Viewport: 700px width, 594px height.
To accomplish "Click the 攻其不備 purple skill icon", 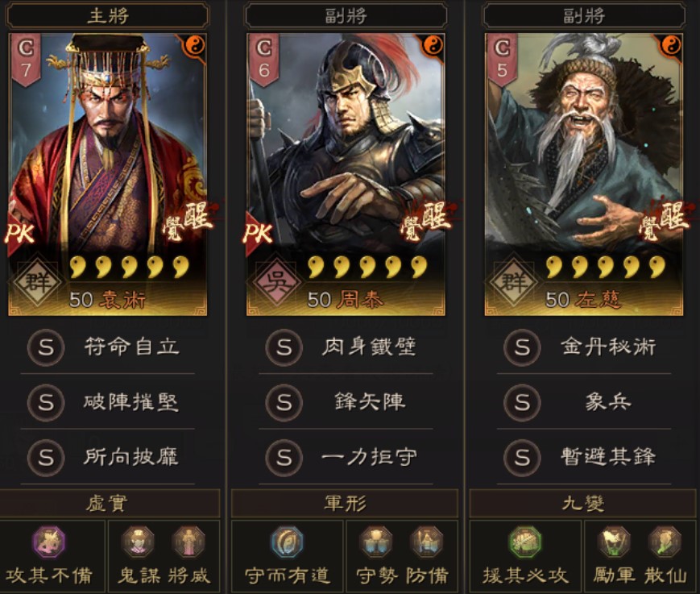I will [49, 542].
